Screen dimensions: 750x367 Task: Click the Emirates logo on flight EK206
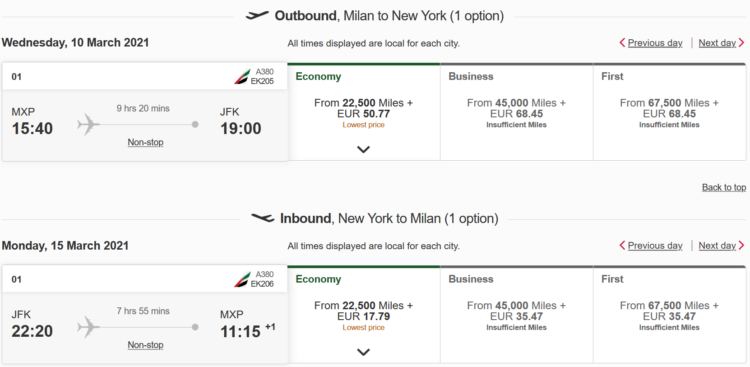click(242, 279)
